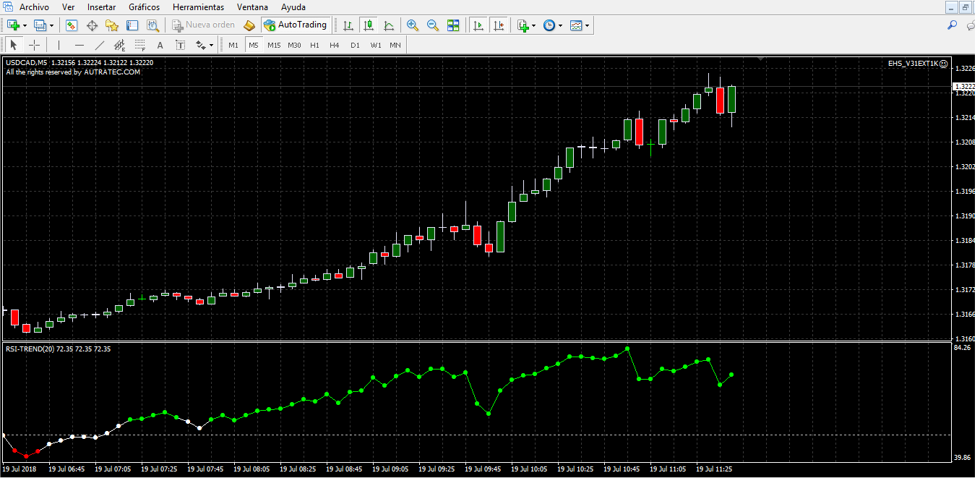Select the crosshair tool
Screen dimensions: 980x478
click(34, 45)
